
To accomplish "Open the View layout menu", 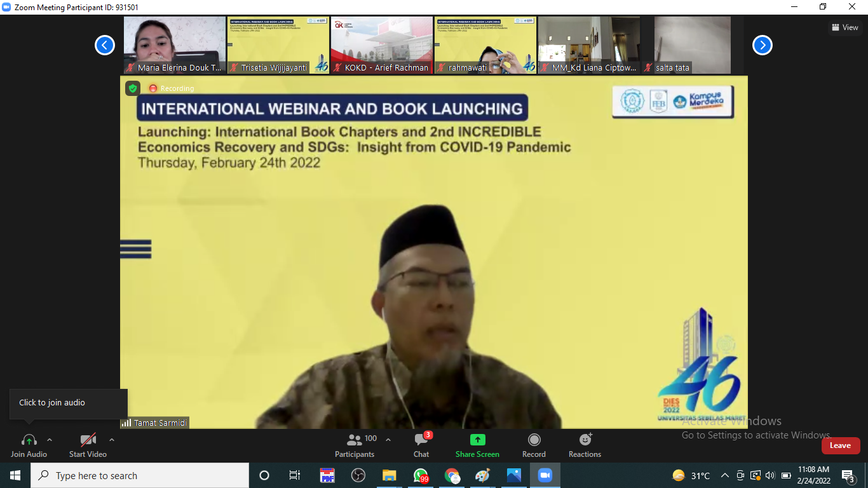I will 844,27.
